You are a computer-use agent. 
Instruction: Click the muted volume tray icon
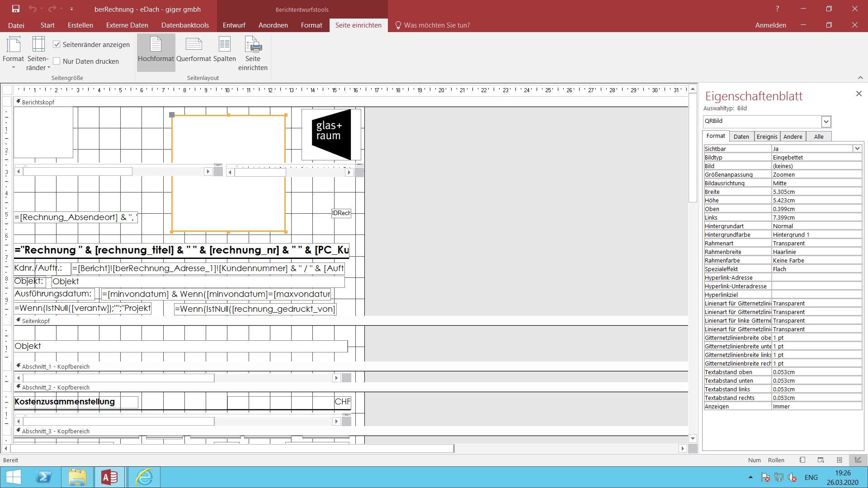pyautogui.click(x=792, y=477)
